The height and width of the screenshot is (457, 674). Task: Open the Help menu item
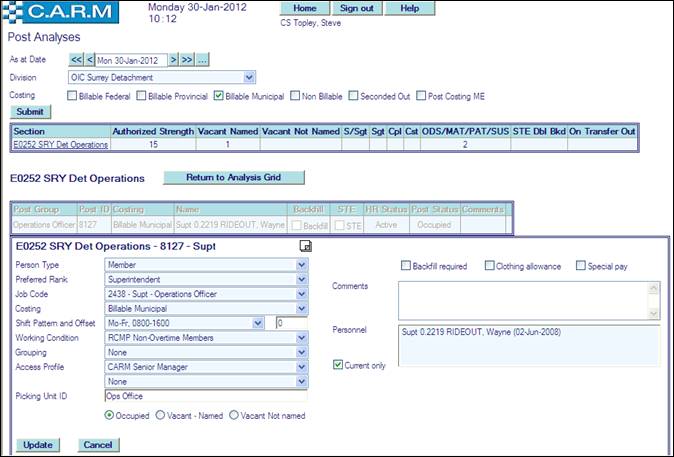[x=409, y=8]
